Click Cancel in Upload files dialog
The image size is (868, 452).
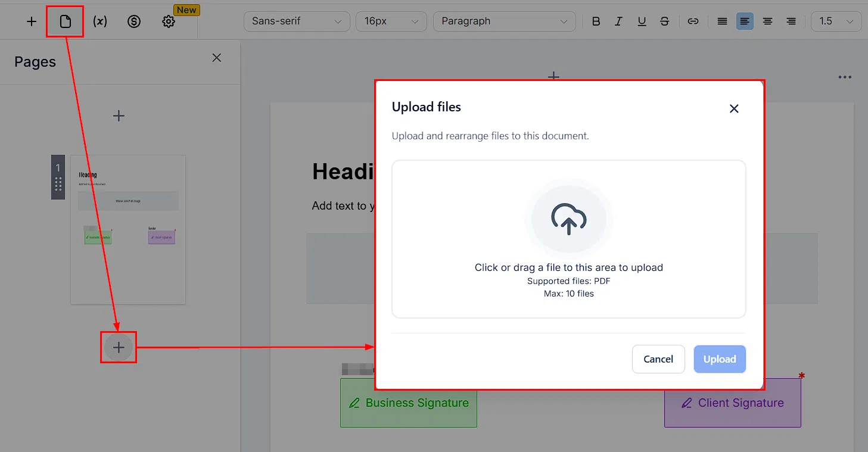(x=658, y=359)
